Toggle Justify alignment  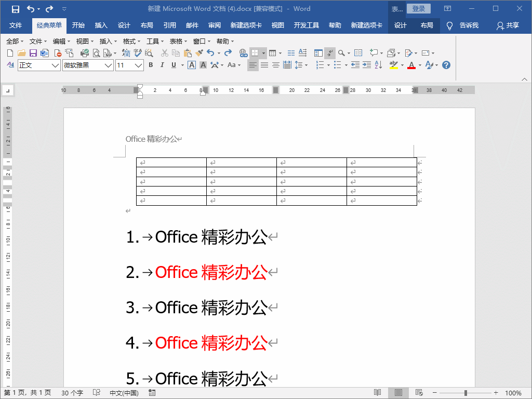click(x=264, y=65)
